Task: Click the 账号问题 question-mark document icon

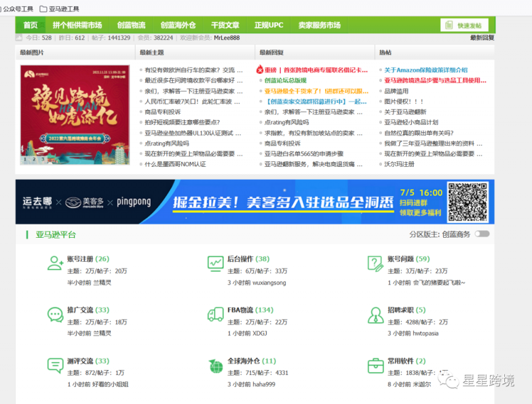Action: tap(376, 264)
